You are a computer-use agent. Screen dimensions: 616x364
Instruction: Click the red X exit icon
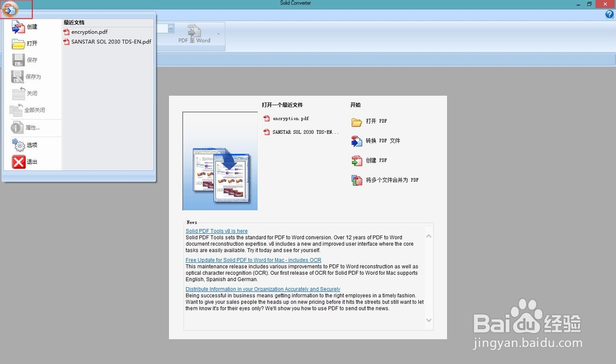coord(18,162)
